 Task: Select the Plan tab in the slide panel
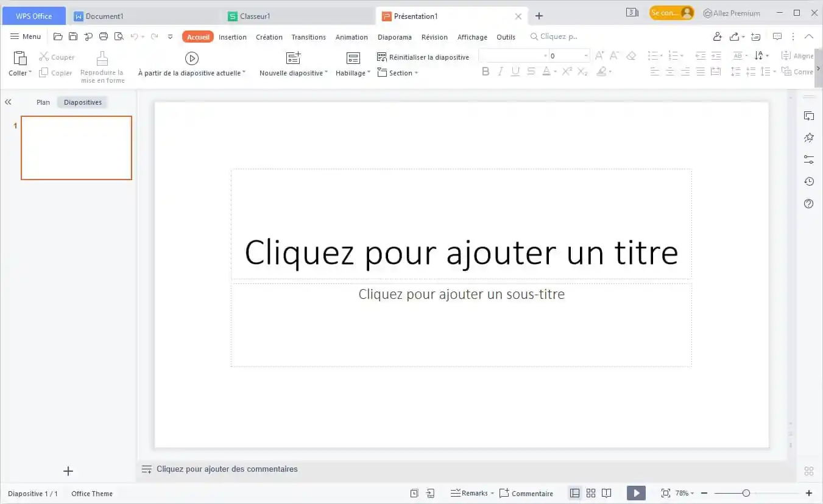point(43,102)
